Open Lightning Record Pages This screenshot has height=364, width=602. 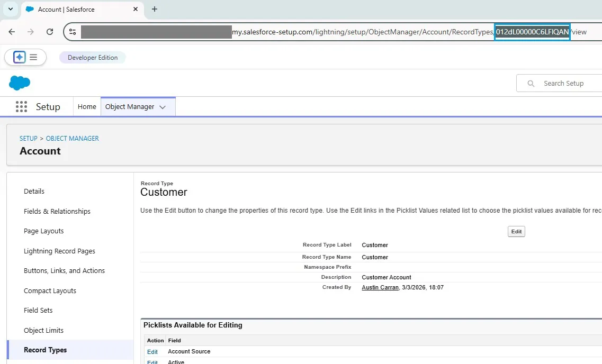pos(59,251)
